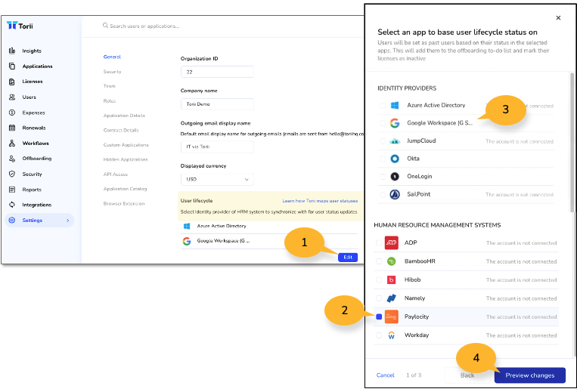This screenshot has height=392, width=577.
Task: Click the Namely checkbox
Action: pyautogui.click(x=379, y=298)
